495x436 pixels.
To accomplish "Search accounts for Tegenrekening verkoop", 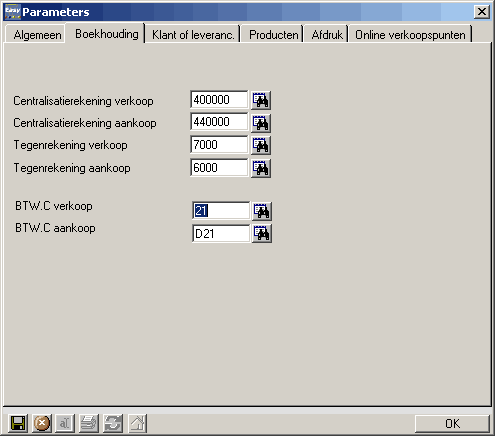I will click(x=261, y=145).
